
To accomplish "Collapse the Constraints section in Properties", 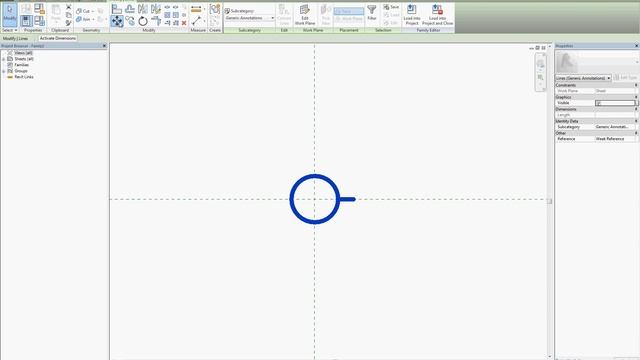I will pos(636,85).
